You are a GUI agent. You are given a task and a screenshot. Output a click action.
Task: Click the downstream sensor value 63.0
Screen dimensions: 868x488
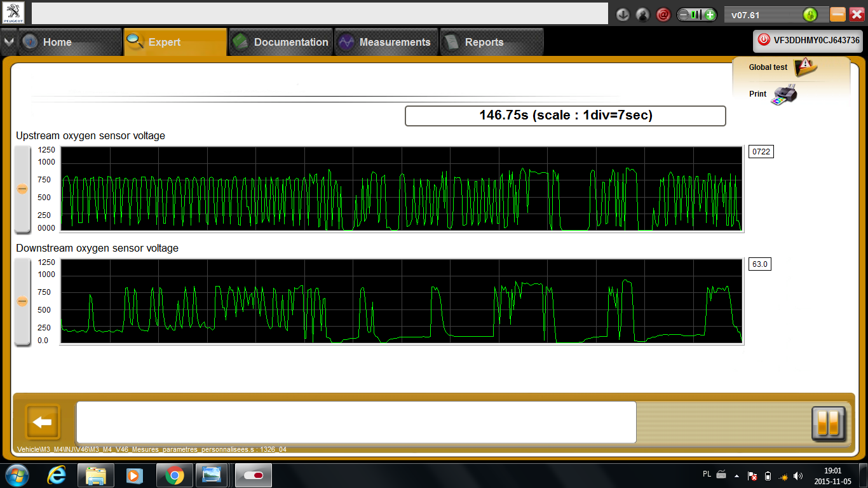click(x=760, y=264)
